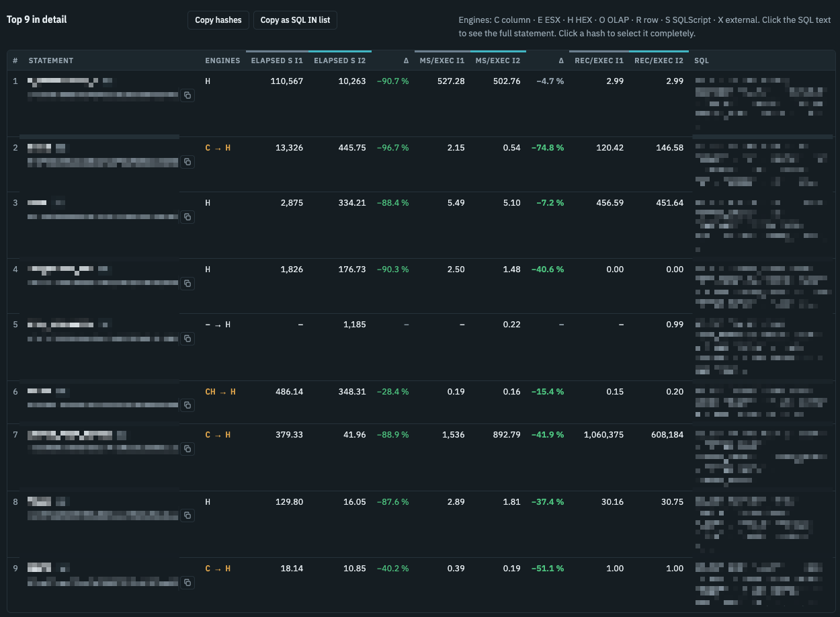Copy the hash in row 2
This screenshot has height=617, width=840.
click(x=187, y=162)
